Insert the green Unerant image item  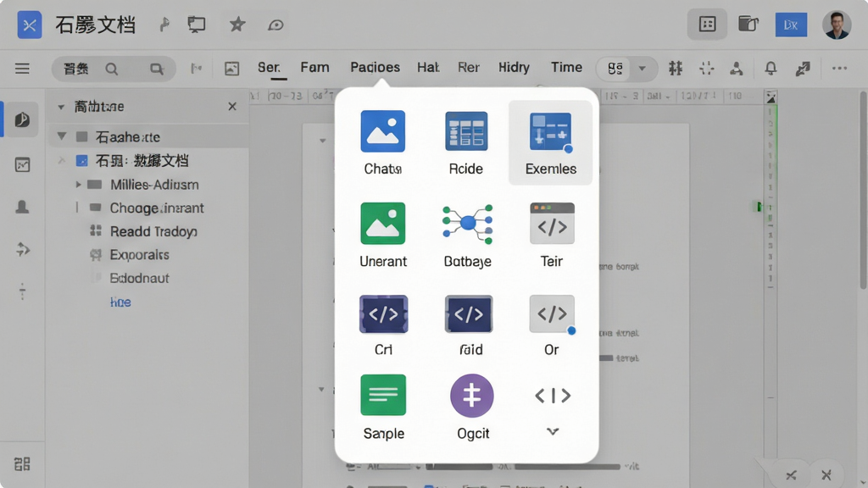pos(382,224)
